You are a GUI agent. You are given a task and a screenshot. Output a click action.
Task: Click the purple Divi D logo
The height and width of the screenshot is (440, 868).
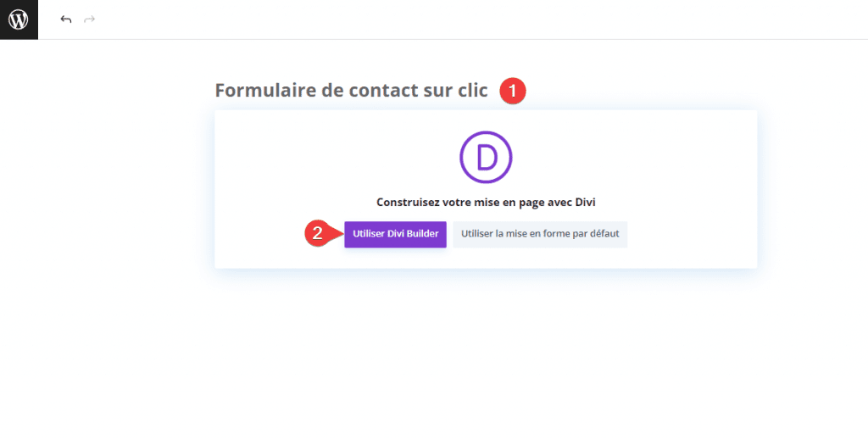(x=486, y=157)
